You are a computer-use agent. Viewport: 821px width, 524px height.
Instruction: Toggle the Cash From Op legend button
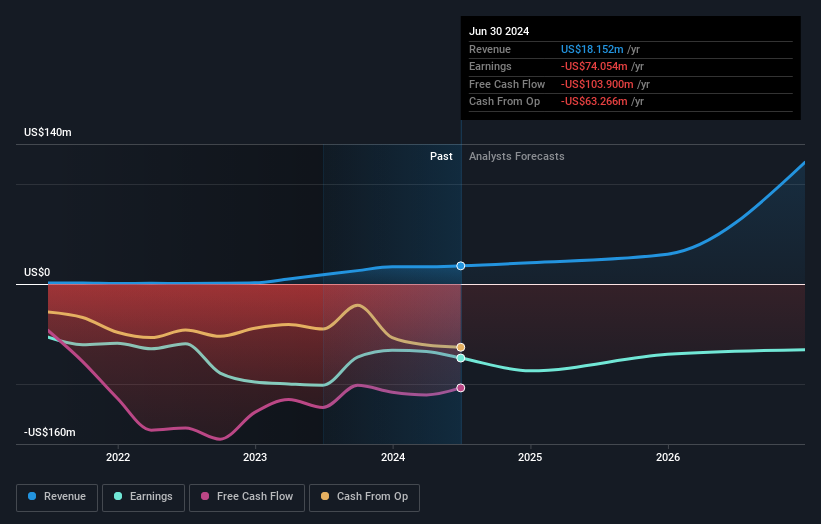(x=364, y=497)
